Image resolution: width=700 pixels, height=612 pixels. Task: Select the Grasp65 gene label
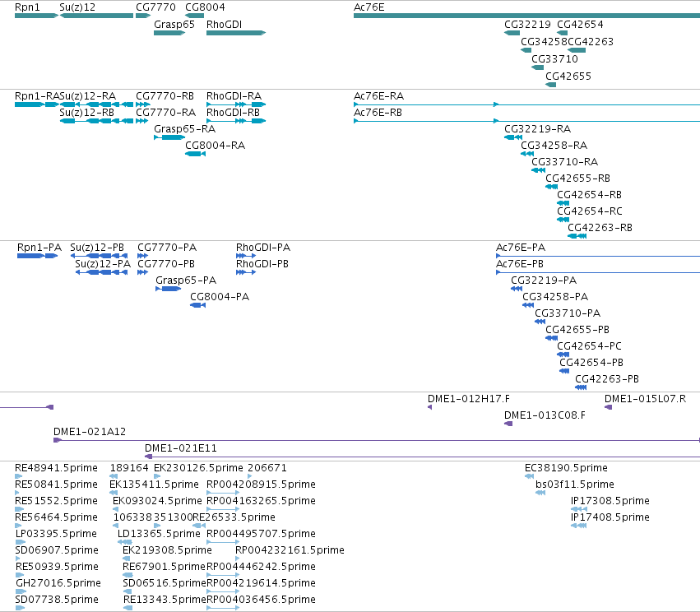pos(174,24)
